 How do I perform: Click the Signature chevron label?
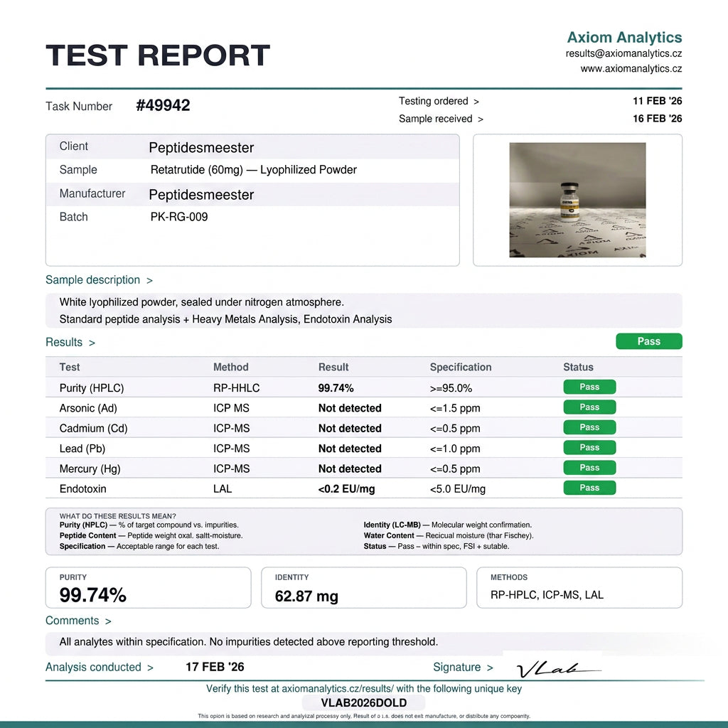click(463, 667)
